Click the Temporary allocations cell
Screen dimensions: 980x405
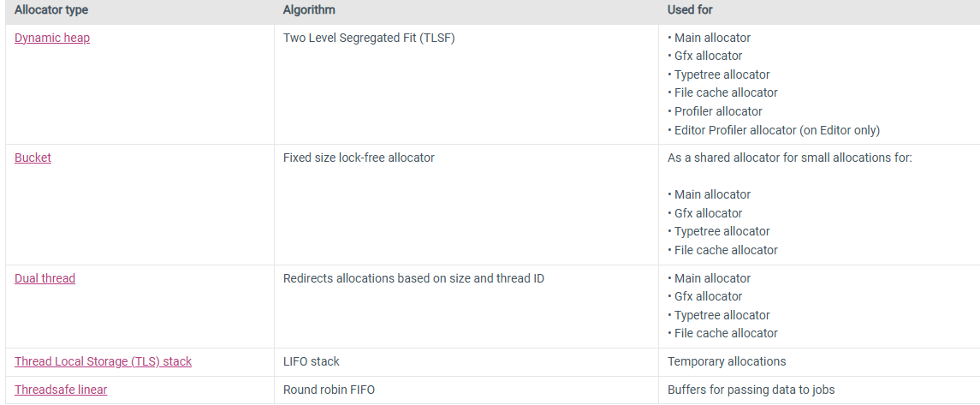click(x=727, y=361)
